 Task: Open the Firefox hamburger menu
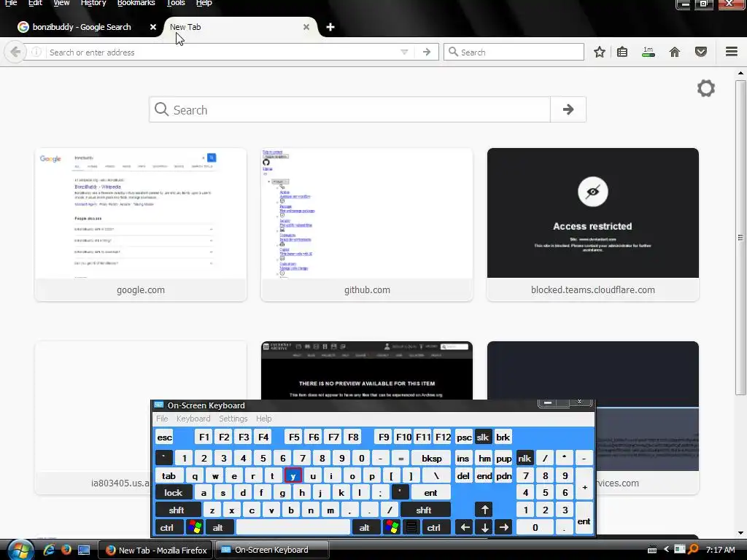click(x=732, y=52)
